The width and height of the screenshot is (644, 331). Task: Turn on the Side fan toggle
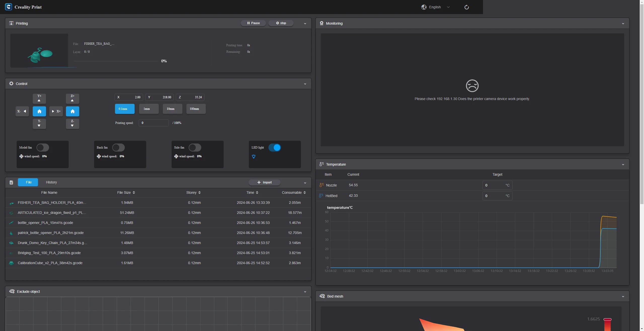point(195,148)
